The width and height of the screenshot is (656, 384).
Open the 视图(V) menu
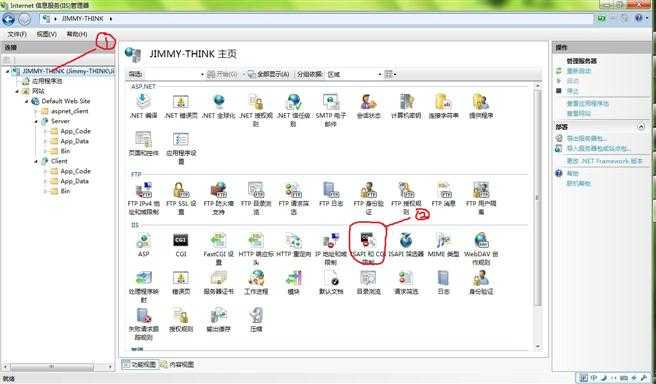(x=46, y=34)
